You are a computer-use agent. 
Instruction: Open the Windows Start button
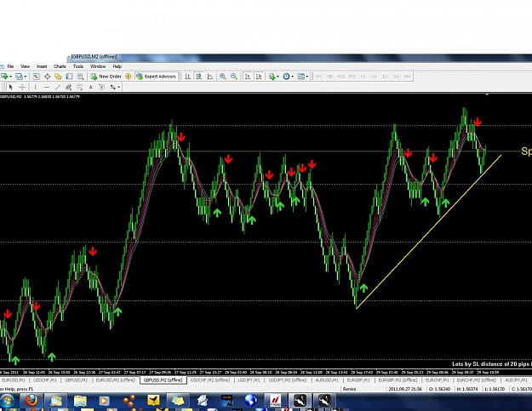coord(7,401)
